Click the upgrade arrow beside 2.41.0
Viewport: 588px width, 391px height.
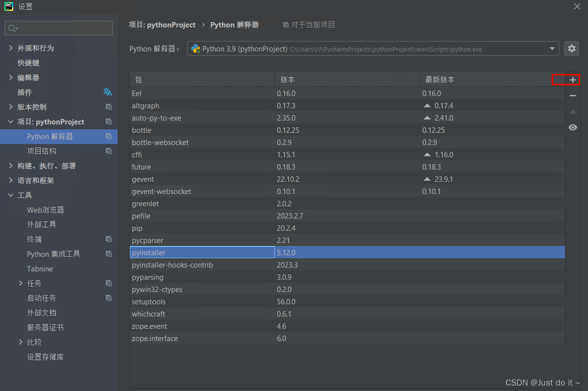(427, 118)
